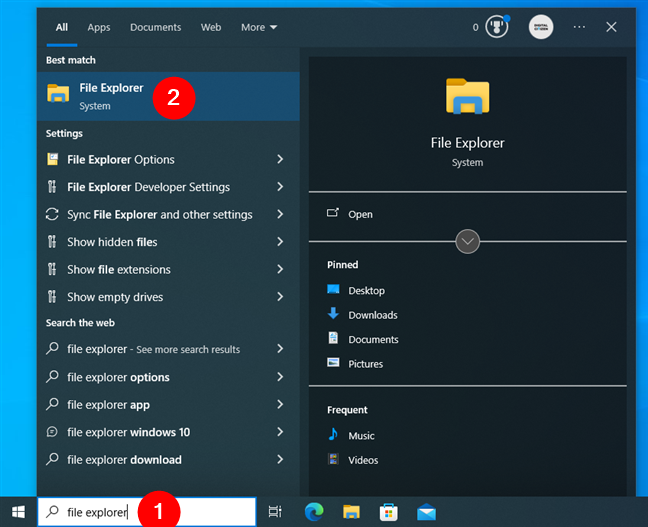Viewport: 648px width, 527px height.
Task: Click Open text in preview pane
Action: pos(360,214)
